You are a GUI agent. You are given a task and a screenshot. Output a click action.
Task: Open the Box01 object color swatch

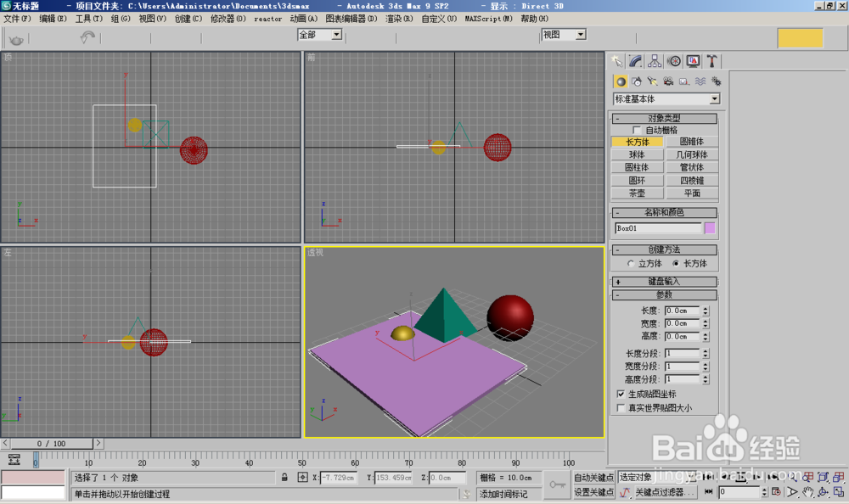[711, 227]
